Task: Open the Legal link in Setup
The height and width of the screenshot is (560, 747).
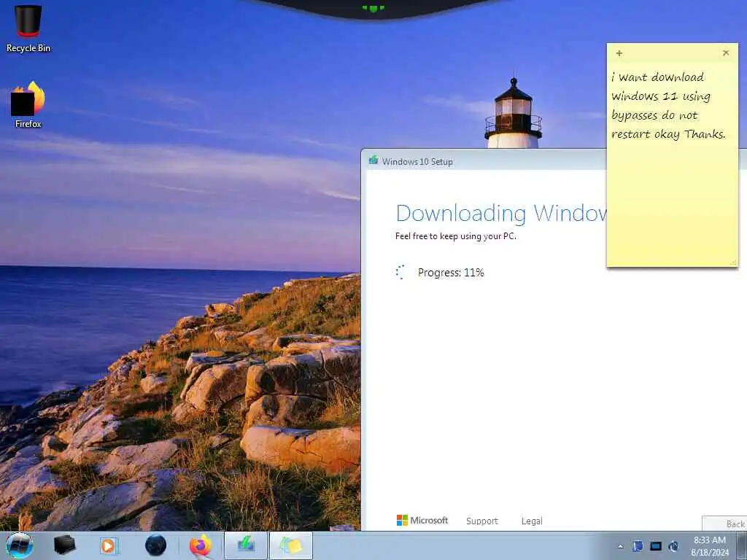Action: 532,521
